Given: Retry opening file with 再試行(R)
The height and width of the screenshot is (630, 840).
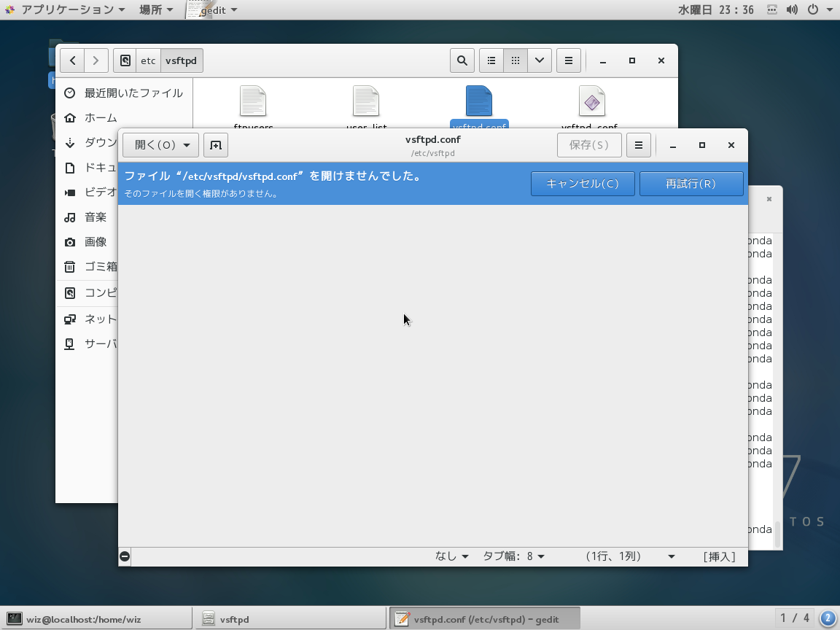Looking at the screenshot, I should (x=691, y=184).
